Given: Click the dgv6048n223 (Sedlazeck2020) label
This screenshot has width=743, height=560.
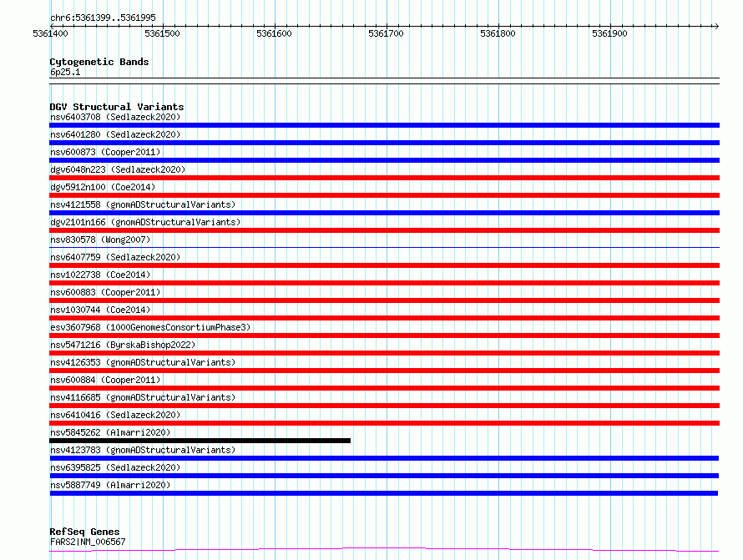Looking at the screenshot, I should click(x=118, y=169).
